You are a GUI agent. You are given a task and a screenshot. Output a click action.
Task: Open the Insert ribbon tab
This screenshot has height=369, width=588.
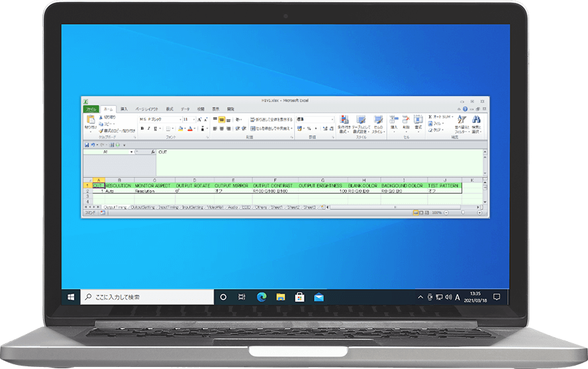tap(124, 108)
